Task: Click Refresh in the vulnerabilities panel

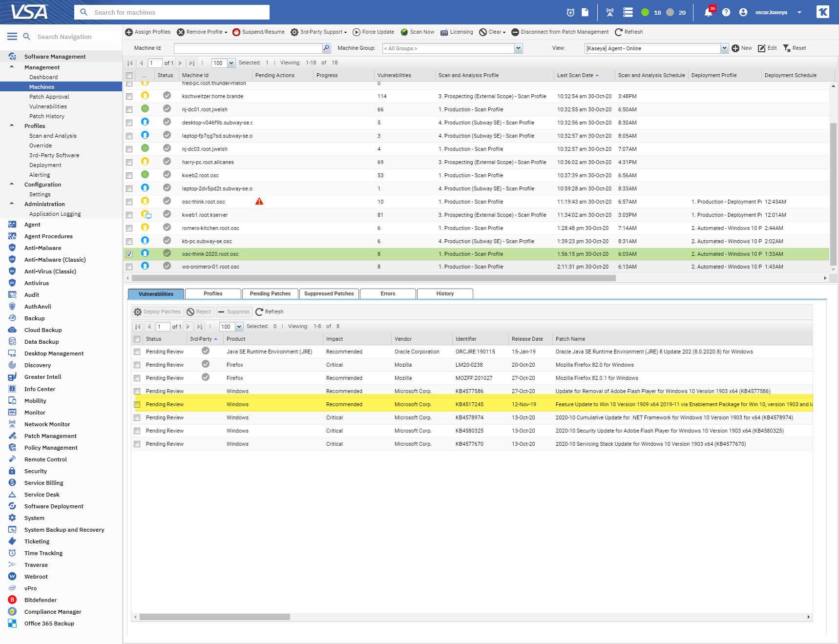Action: click(270, 312)
